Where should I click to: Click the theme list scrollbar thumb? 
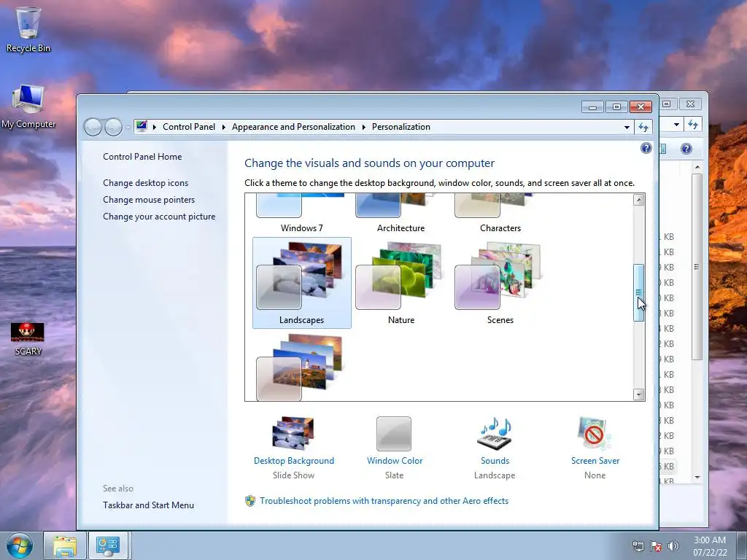tap(638, 293)
